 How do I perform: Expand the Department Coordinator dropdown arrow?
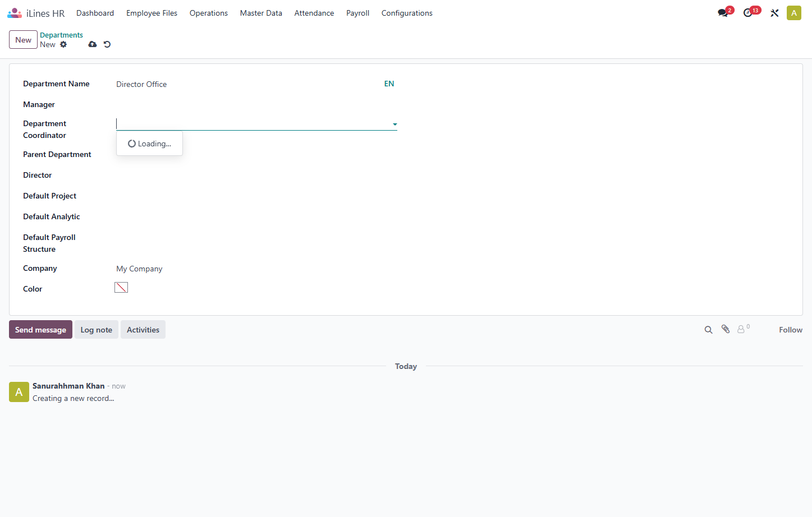click(395, 124)
